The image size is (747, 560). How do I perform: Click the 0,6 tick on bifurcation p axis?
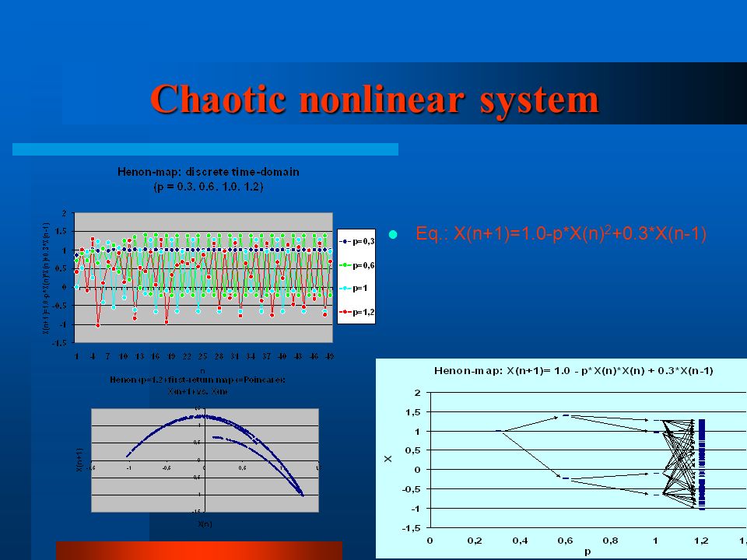point(565,541)
